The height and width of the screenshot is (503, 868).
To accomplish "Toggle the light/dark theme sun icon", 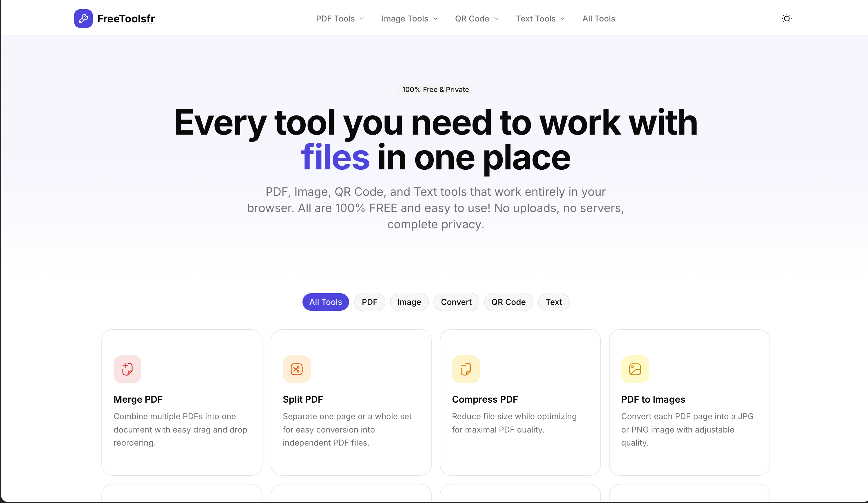I will click(x=786, y=18).
